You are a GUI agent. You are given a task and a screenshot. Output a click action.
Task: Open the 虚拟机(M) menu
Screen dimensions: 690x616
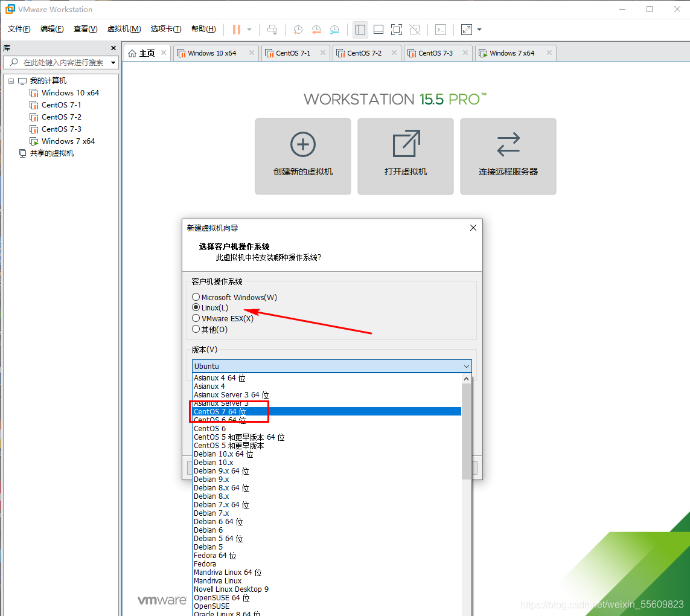click(124, 29)
